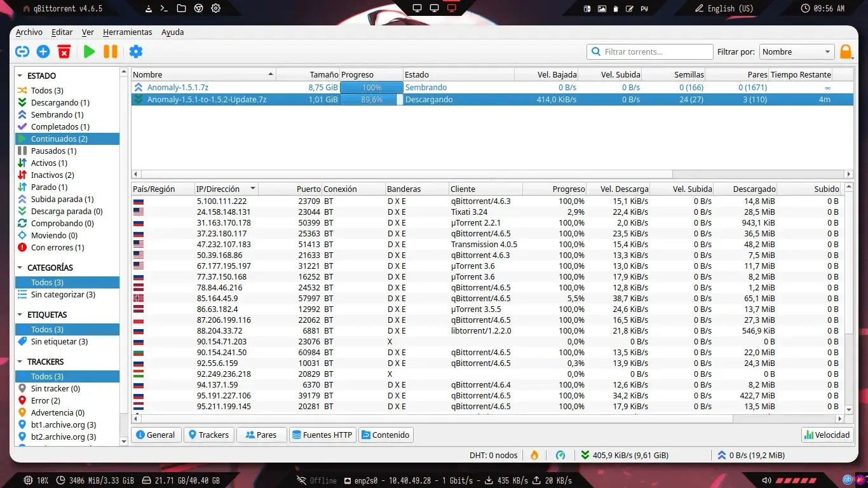
Task: Sort peers by Cliente column header
Action: 485,189
